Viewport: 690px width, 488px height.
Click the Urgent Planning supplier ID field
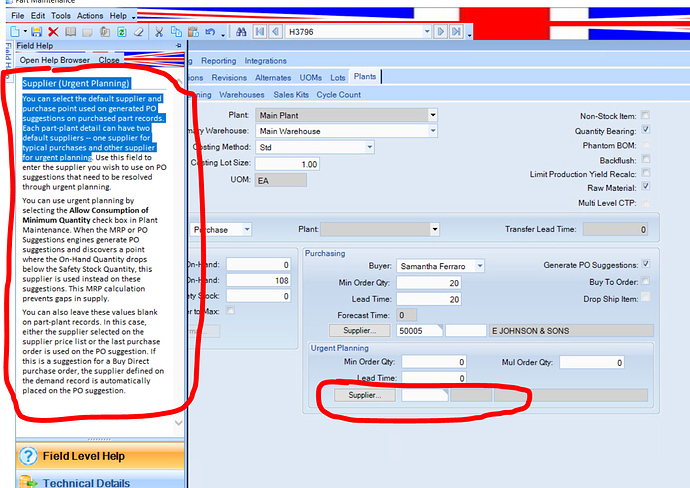(424, 395)
